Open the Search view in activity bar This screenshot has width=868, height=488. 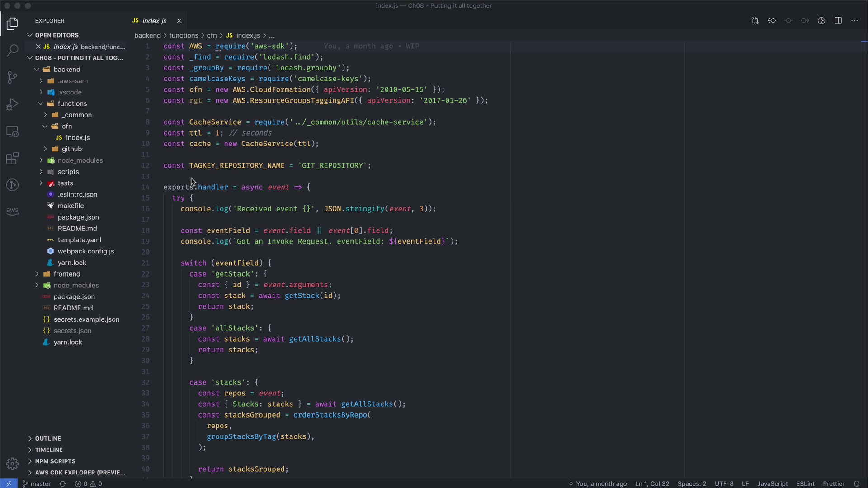click(12, 50)
